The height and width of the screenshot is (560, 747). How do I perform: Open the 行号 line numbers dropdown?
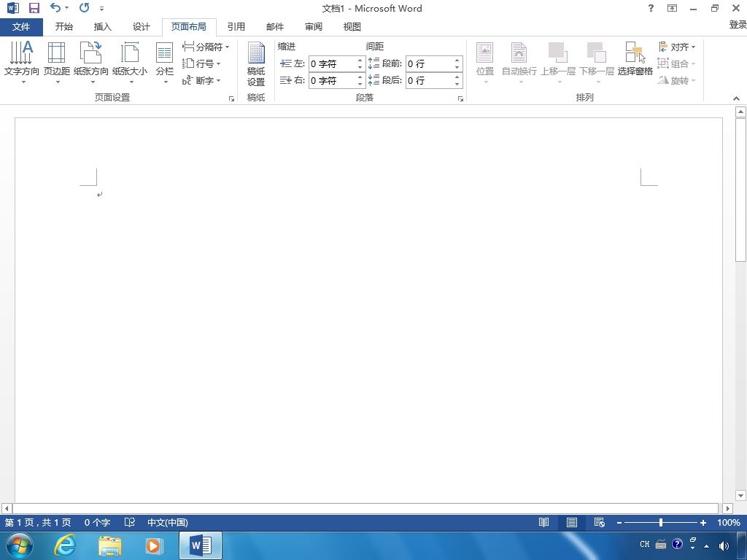[x=201, y=63]
